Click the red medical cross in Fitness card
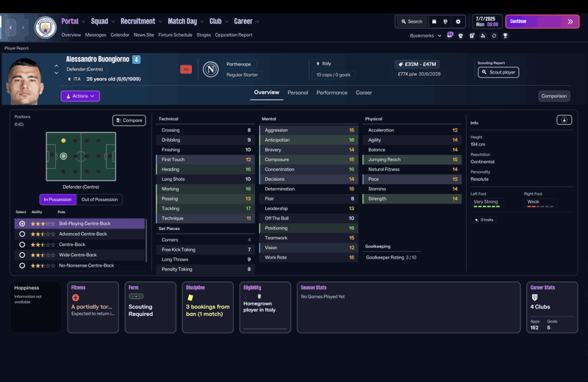The width and height of the screenshot is (588, 382). click(x=76, y=298)
